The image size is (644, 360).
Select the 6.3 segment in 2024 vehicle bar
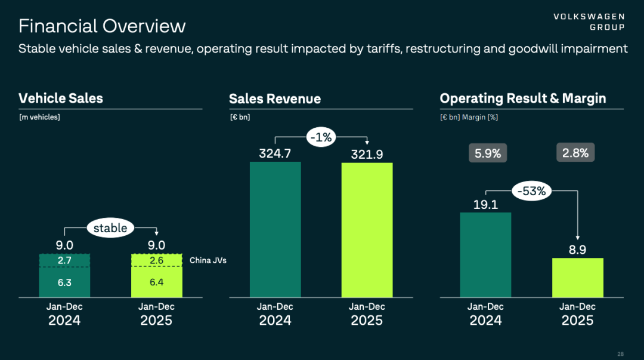[x=64, y=282]
